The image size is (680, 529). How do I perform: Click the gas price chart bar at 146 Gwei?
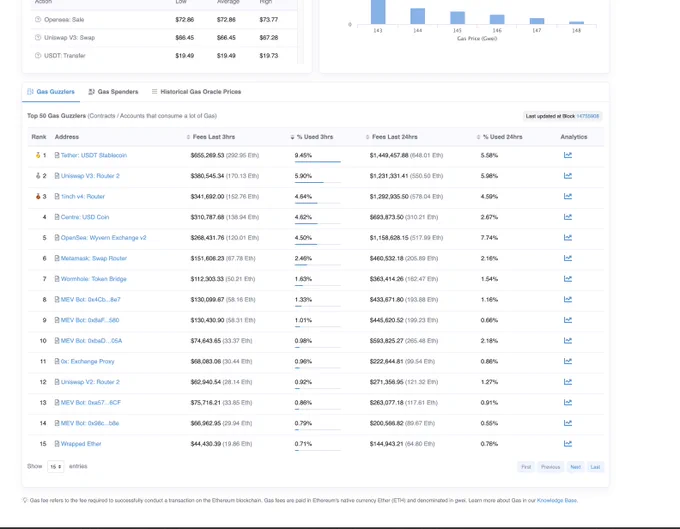pos(497,19)
